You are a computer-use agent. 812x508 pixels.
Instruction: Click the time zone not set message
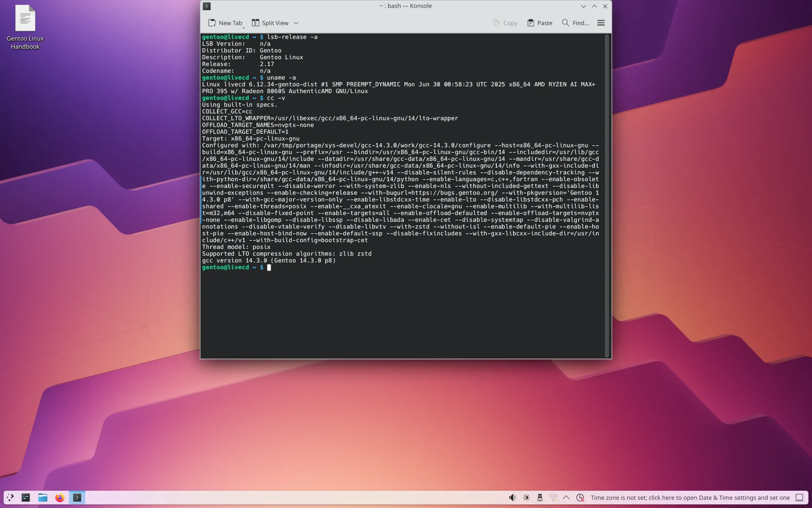tap(690, 497)
